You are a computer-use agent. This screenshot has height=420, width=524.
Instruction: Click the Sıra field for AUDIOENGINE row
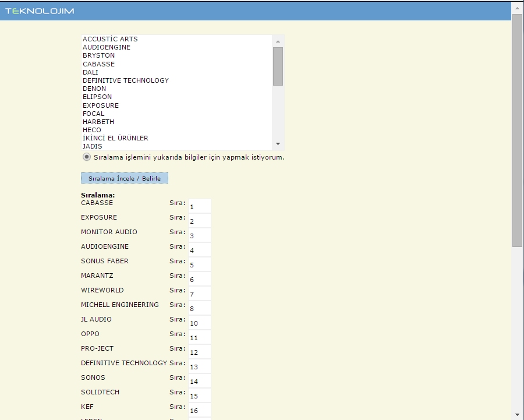(x=200, y=249)
